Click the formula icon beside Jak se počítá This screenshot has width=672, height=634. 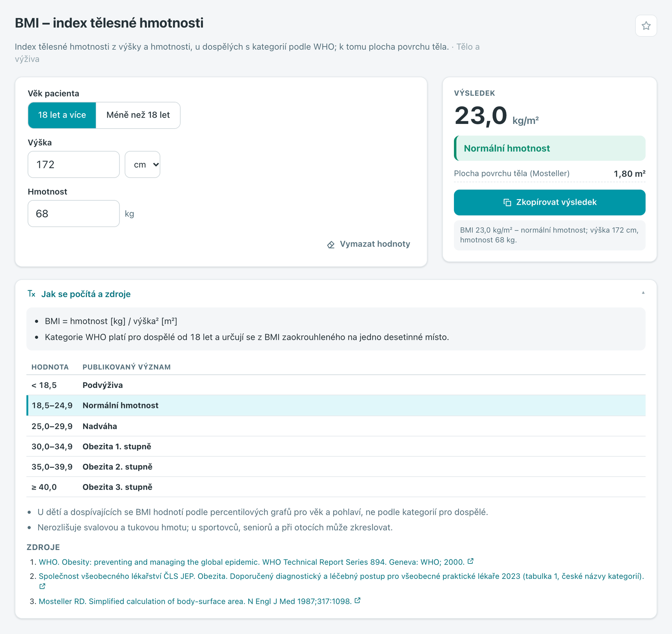click(32, 294)
